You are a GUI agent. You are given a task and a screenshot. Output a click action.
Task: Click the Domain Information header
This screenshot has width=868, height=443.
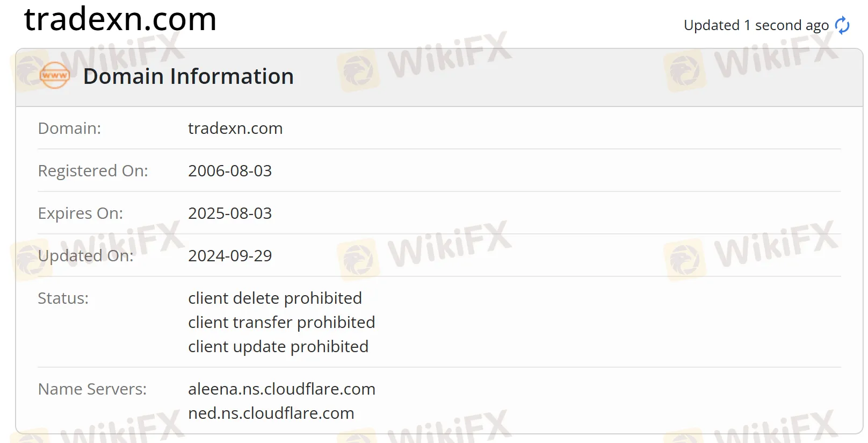[x=189, y=76]
